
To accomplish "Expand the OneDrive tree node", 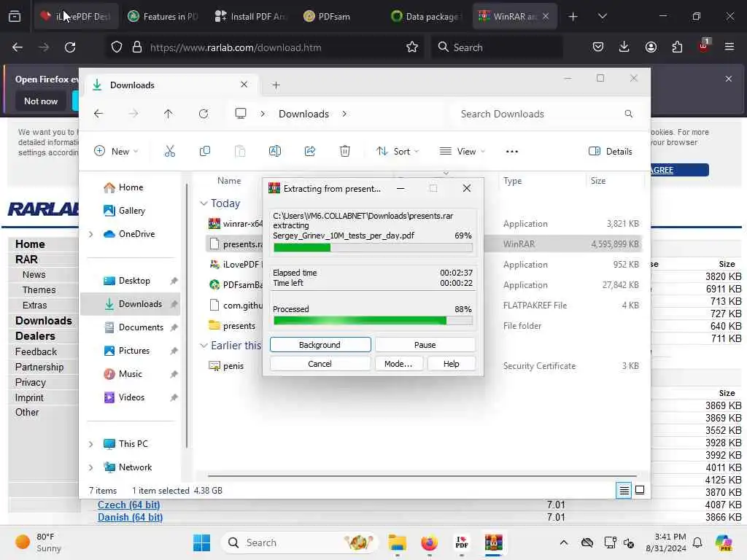I will click(90, 234).
